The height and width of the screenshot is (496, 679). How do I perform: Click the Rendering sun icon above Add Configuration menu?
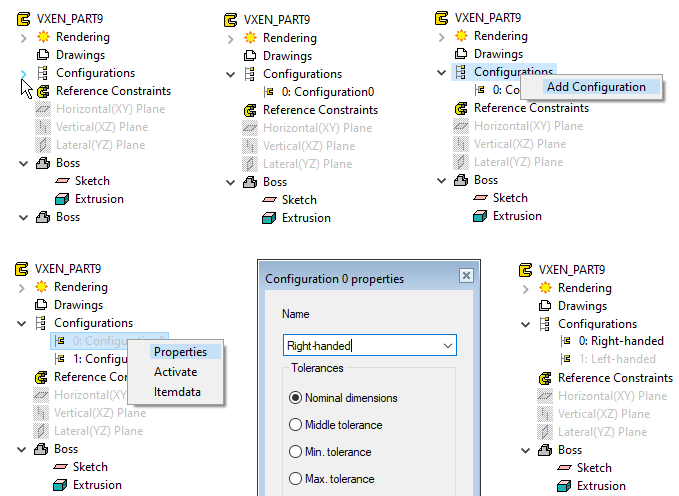461,36
